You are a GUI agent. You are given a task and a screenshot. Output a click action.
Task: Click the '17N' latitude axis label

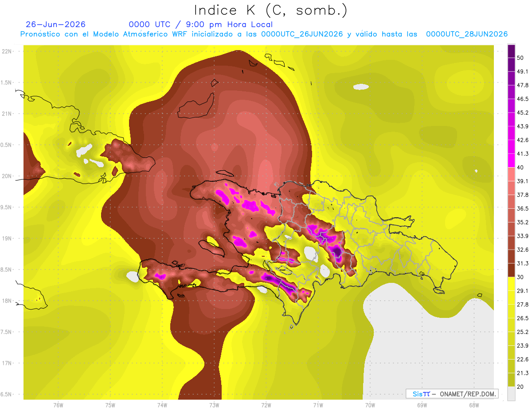pyautogui.click(x=7, y=364)
